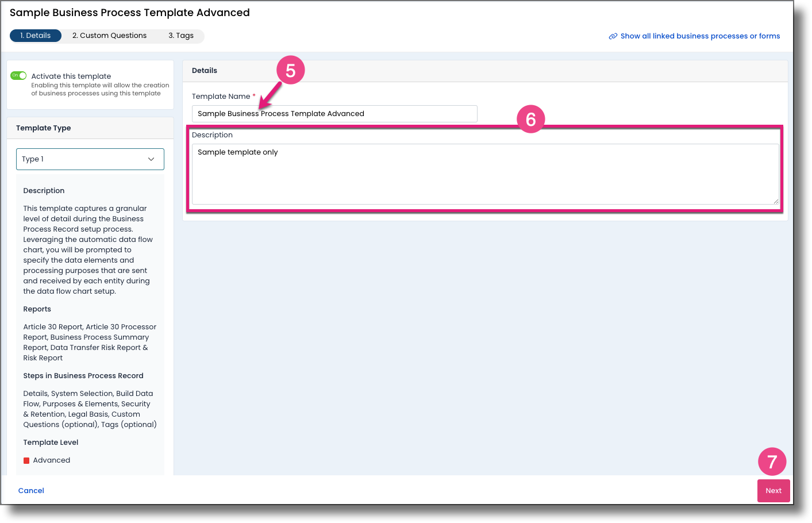The image size is (812, 523).
Task: Open the 3. Tags tab
Action: coord(181,36)
